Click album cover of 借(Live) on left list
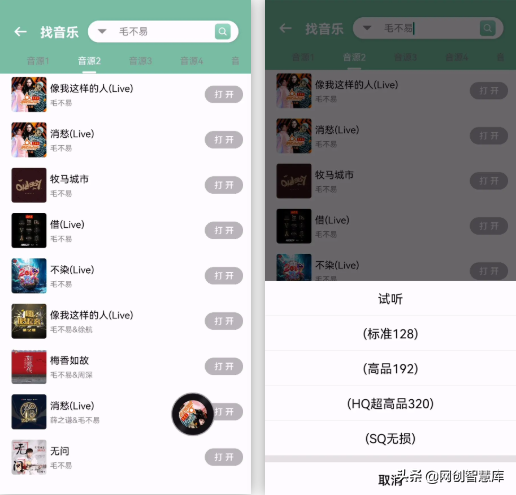 coord(29,230)
